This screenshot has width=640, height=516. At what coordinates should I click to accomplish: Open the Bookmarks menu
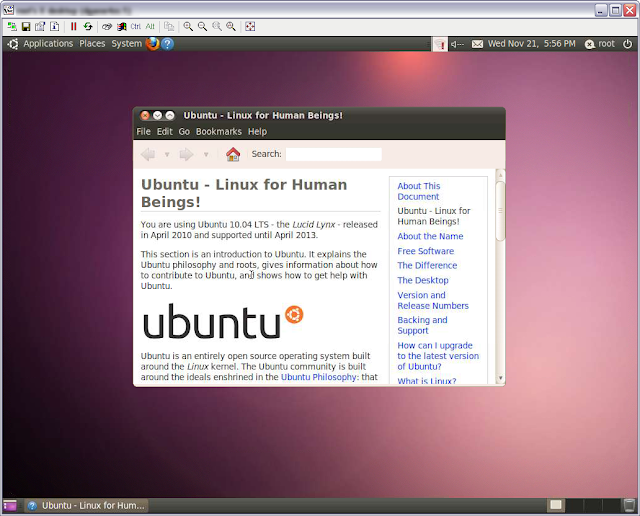tap(219, 131)
